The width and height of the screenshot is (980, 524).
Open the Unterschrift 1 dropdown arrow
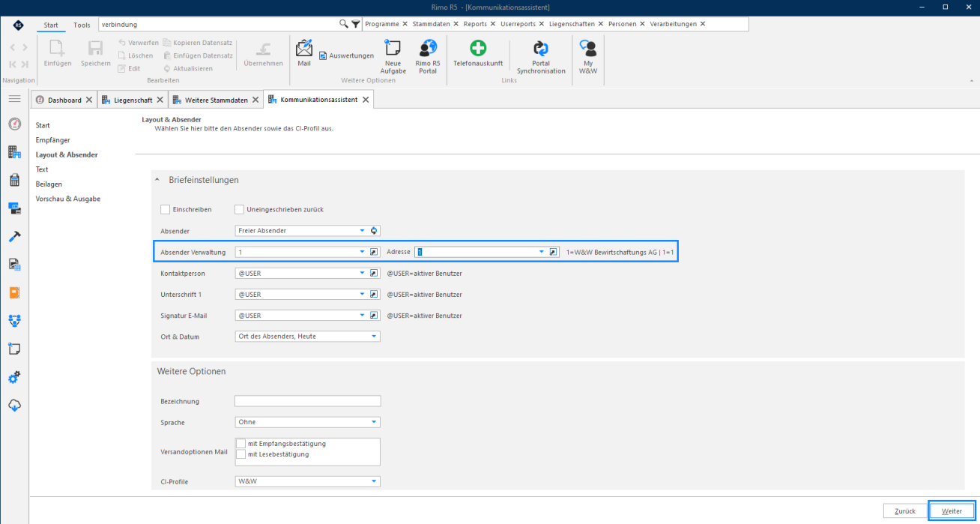click(x=363, y=294)
